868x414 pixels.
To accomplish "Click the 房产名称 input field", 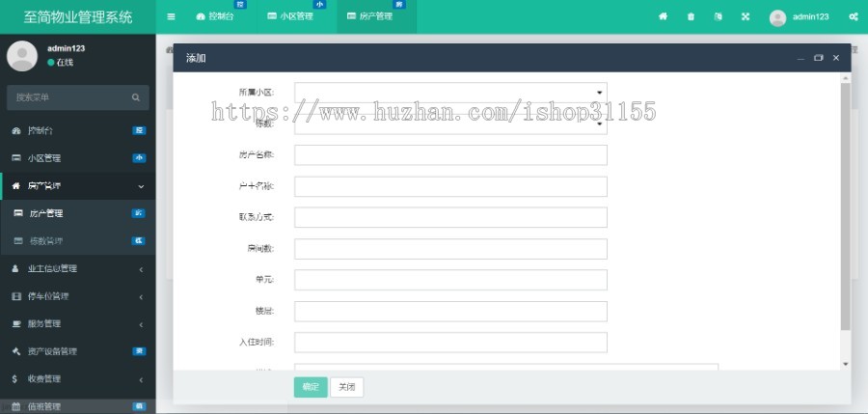I will [x=450, y=155].
